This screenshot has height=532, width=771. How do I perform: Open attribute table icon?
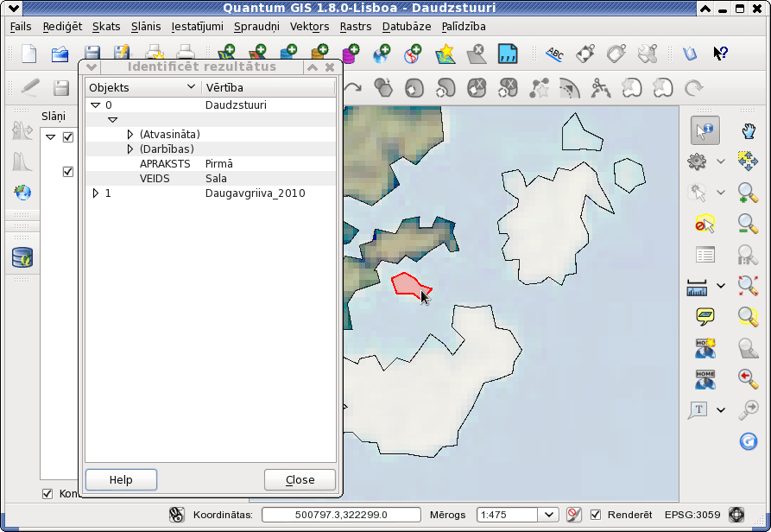(x=705, y=255)
